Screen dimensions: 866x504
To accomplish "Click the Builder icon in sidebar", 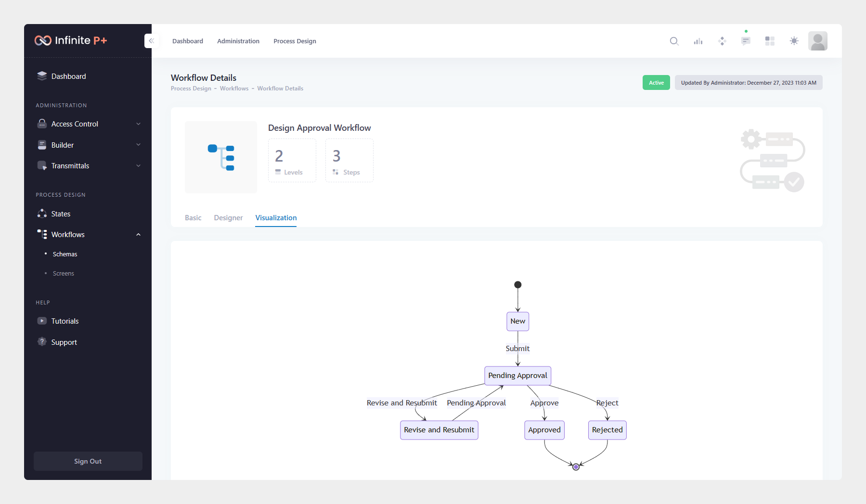I will [42, 145].
